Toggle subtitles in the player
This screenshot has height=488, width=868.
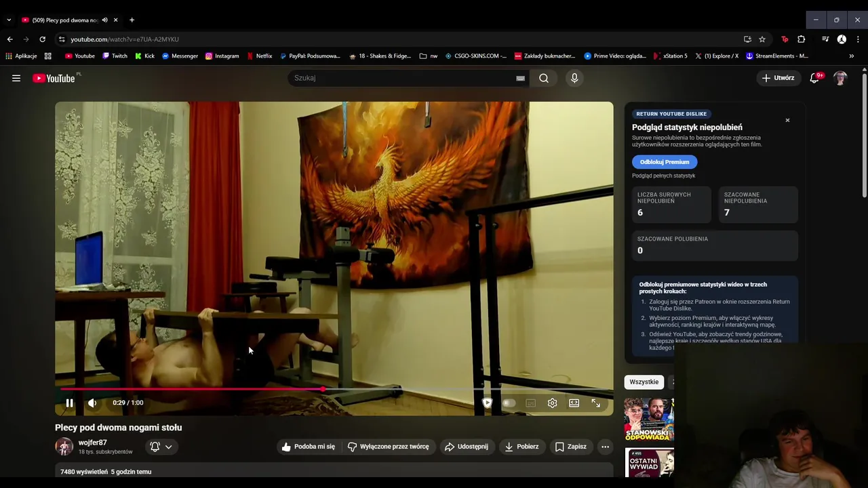531,403
